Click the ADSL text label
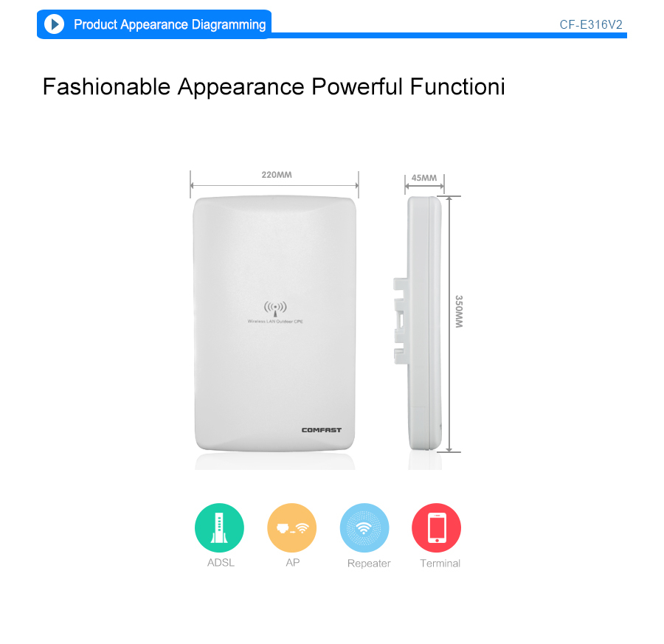664x644 pixels. [x=221, y=563]
